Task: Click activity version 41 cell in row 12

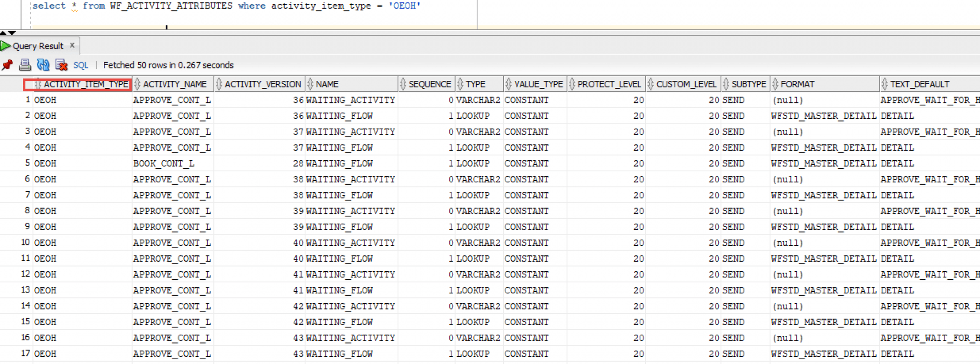Action: pos(259,275)
